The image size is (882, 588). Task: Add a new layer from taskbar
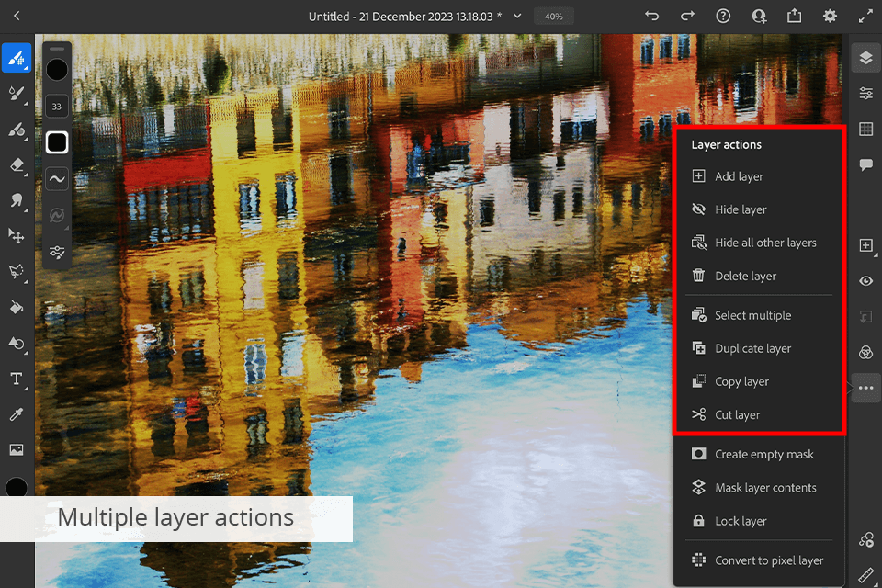click(x=865, y=245)
